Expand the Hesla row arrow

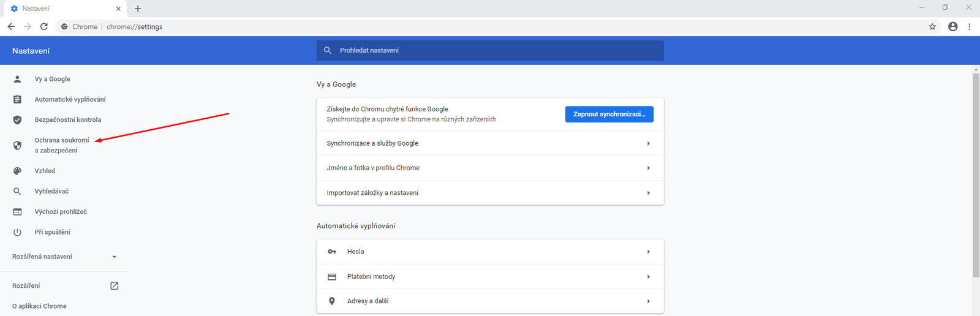(x=648, y=252)
